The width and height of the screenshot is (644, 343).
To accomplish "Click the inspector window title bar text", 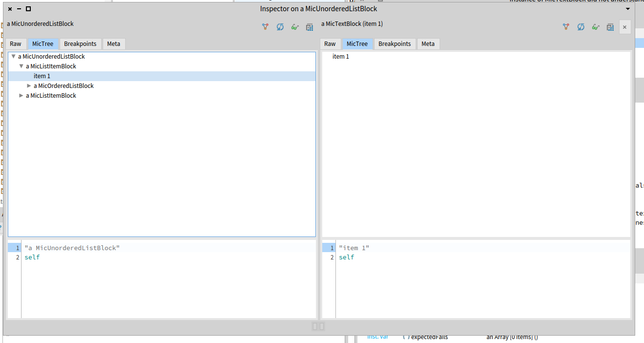I will click(x=318, y=9).
